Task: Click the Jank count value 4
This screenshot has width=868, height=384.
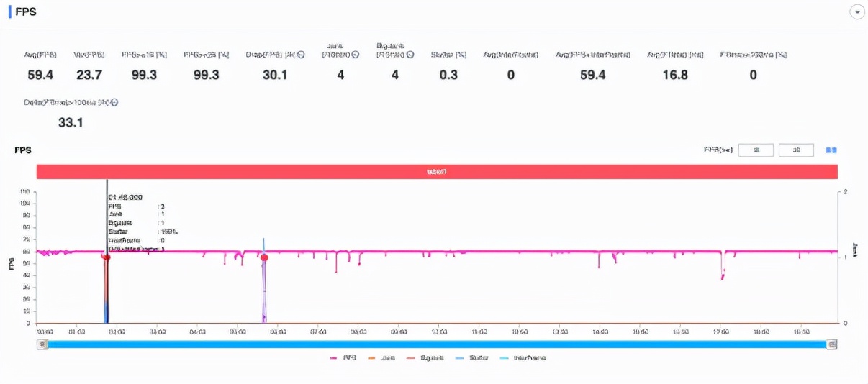Action: click(x=340, y=75)
